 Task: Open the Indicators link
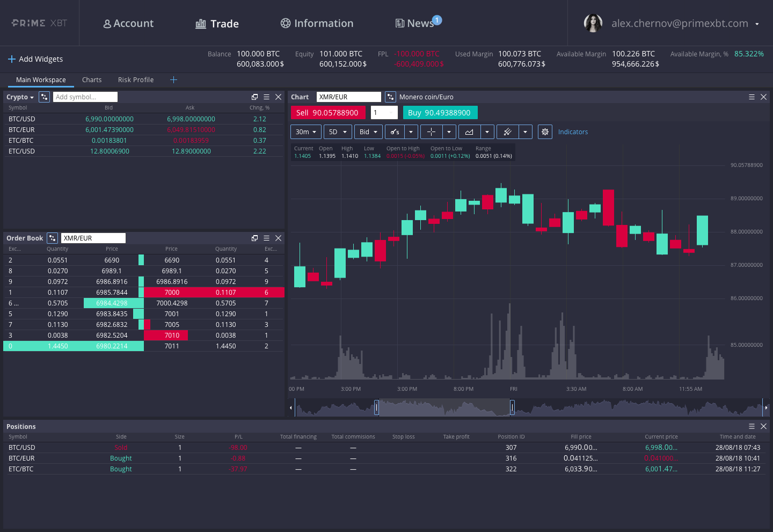[x=573, y=132]
